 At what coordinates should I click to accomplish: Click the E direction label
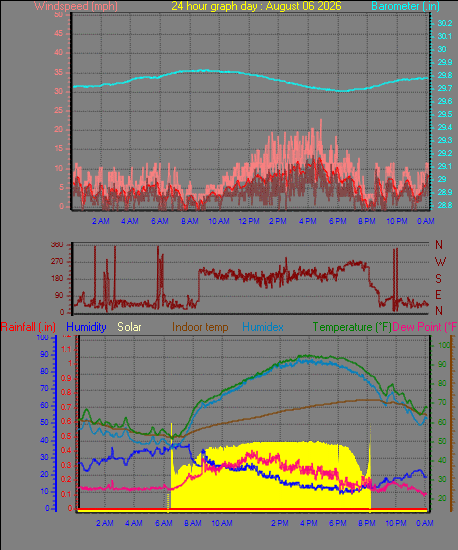pos(438,295)
